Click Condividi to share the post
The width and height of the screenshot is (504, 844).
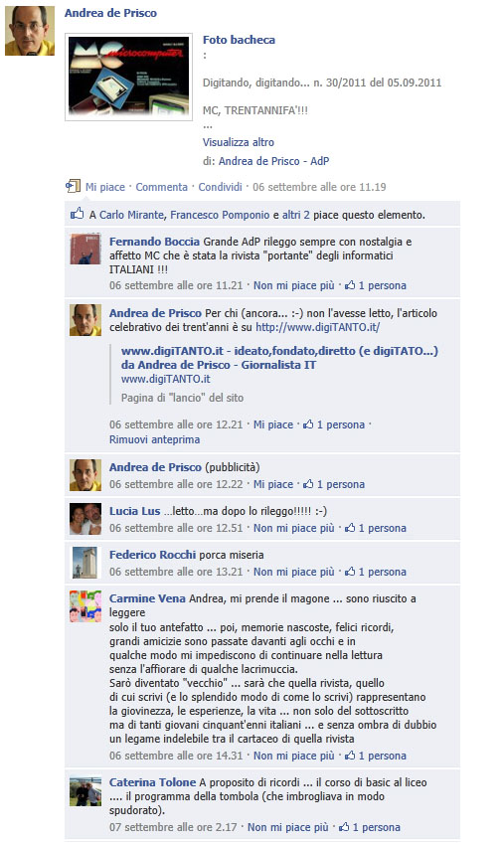221,187
